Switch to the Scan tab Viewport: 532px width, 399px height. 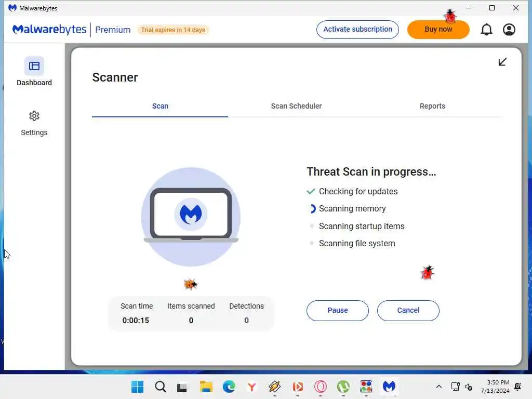(x=160, y=106)
